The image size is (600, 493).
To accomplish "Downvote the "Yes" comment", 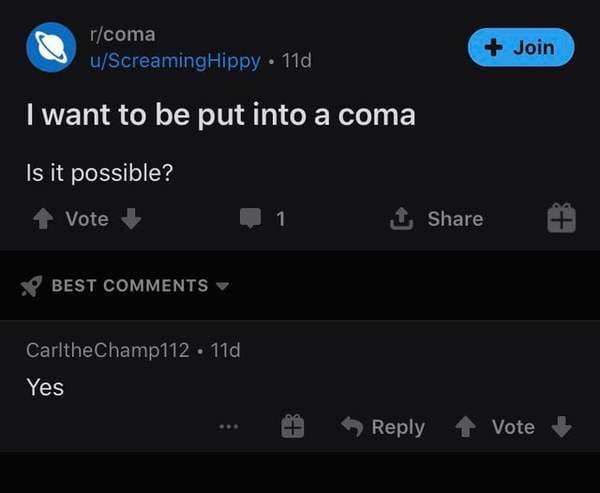I will tap(561, 426).
